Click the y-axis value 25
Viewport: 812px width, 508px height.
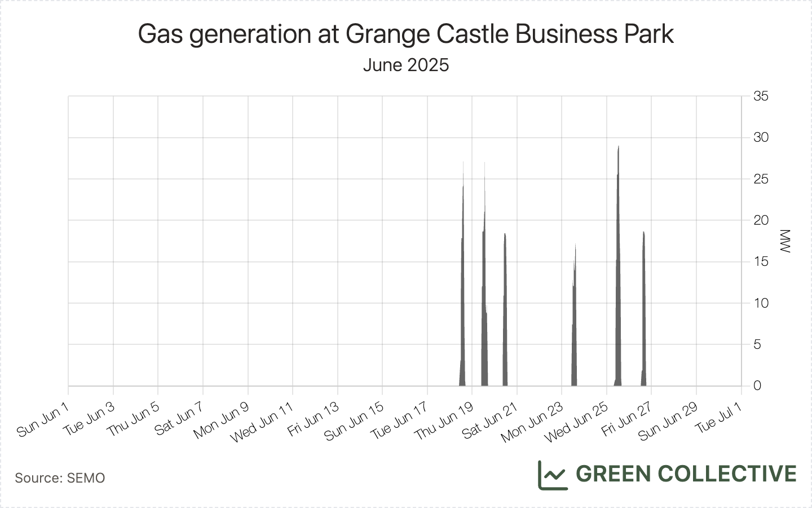pyautogui.click(x=761, y=179)
